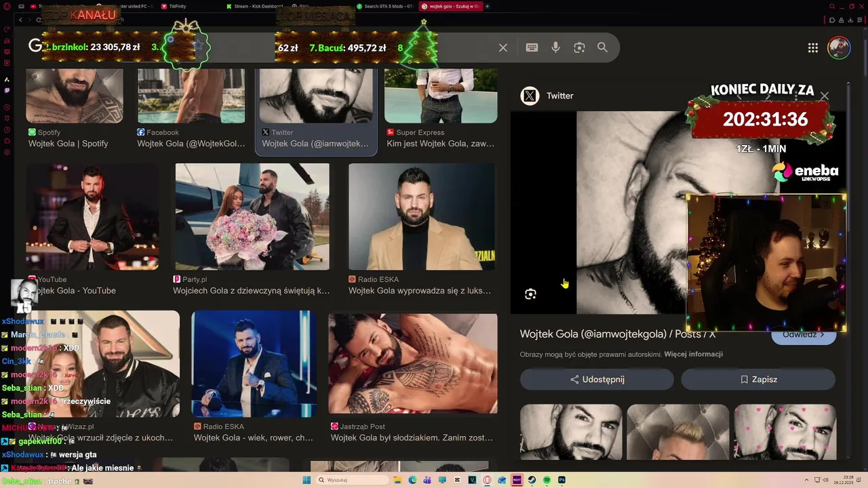Show hidden system tray icons chevron
Viewport: 868px width, 488px height.
coord(806,480)
